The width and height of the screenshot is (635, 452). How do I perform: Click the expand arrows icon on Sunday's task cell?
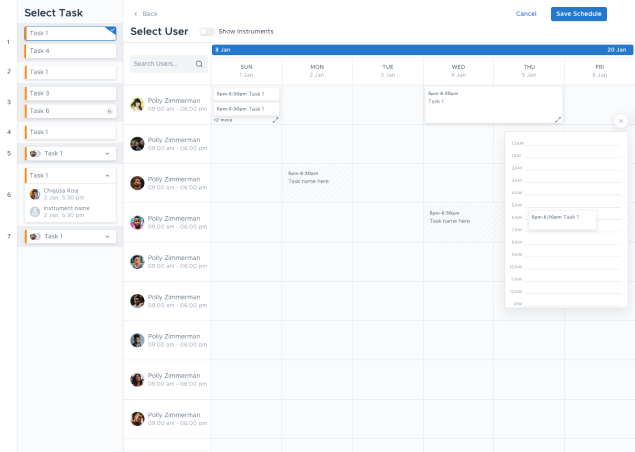pyautogui.click(x=275, y=119)
